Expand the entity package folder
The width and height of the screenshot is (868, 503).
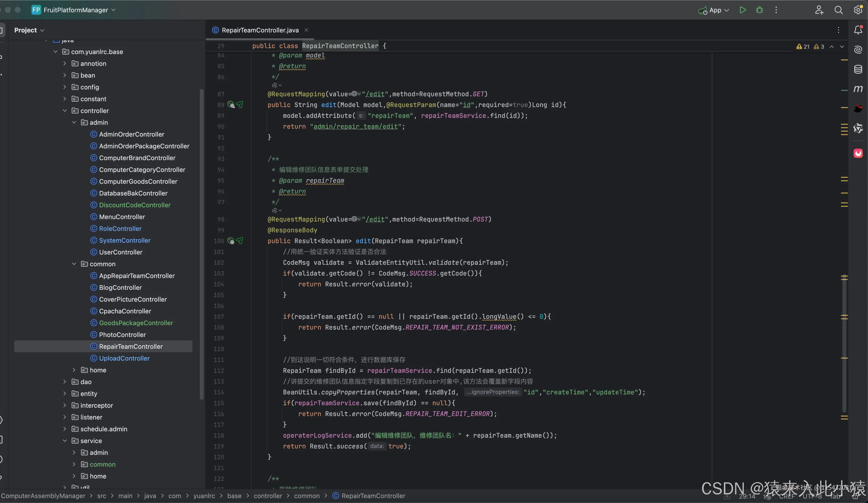[65, 393]
